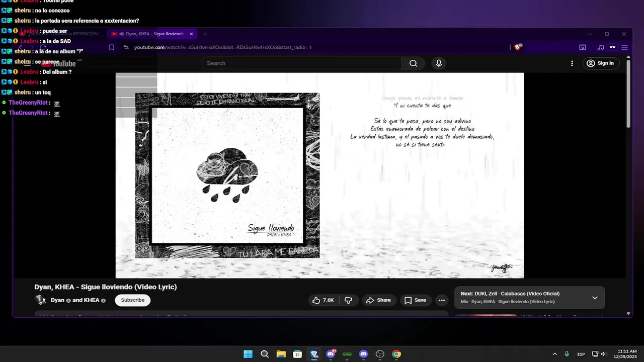Switch to Brave browser in the taskbar

(x=314, y=354)
